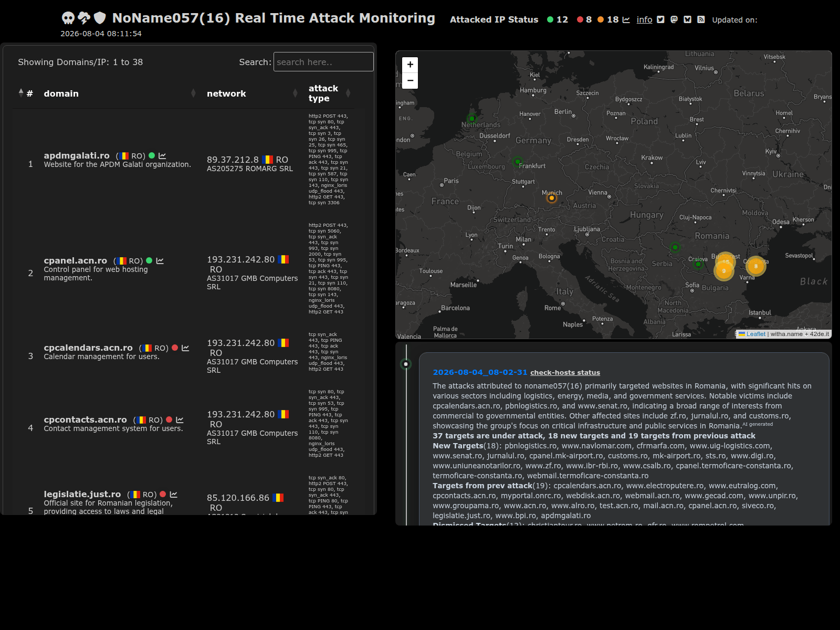Click 'Showing Domains/IP: 1 to 38' text
840x630 pixels.
tap(80, 62)
